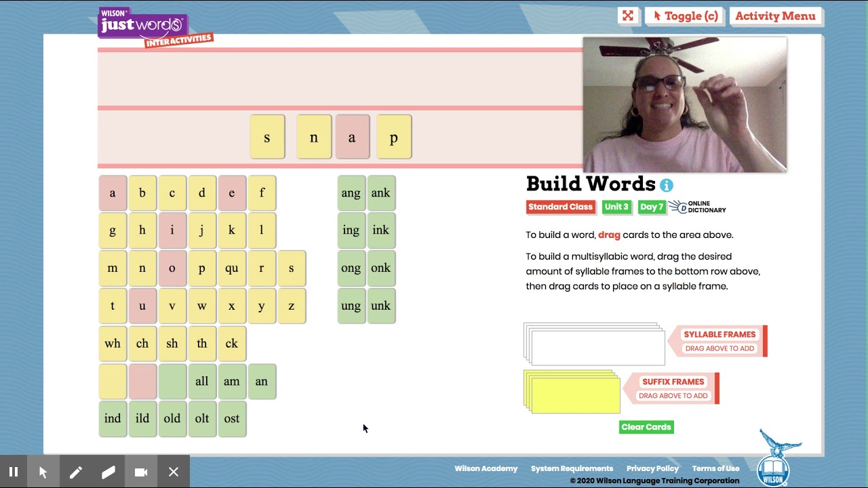Image resolution: width=868 pixels, height=488 pixels.
Task: Open the Privacy Policy link
Action: [652, 468]
